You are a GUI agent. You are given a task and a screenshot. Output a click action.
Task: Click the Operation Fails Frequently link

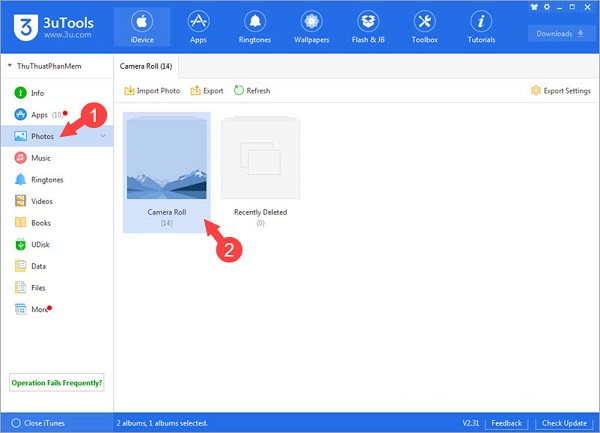point(57,382)
